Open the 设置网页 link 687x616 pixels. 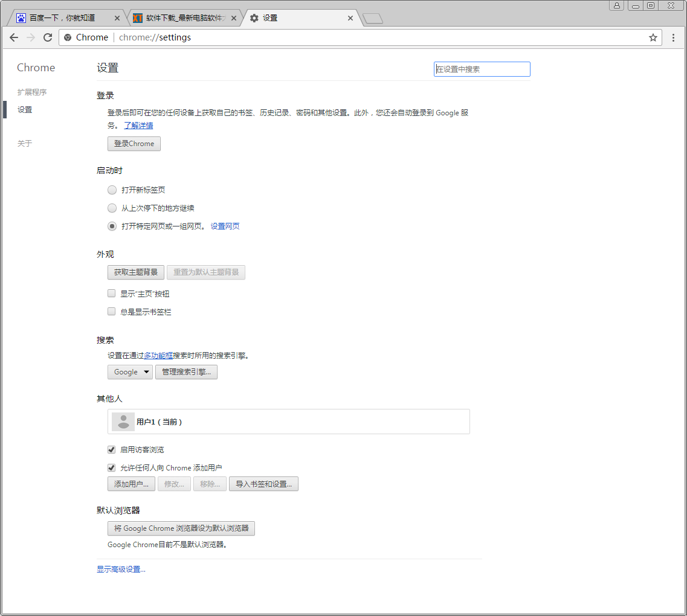[x=225, y=226]
